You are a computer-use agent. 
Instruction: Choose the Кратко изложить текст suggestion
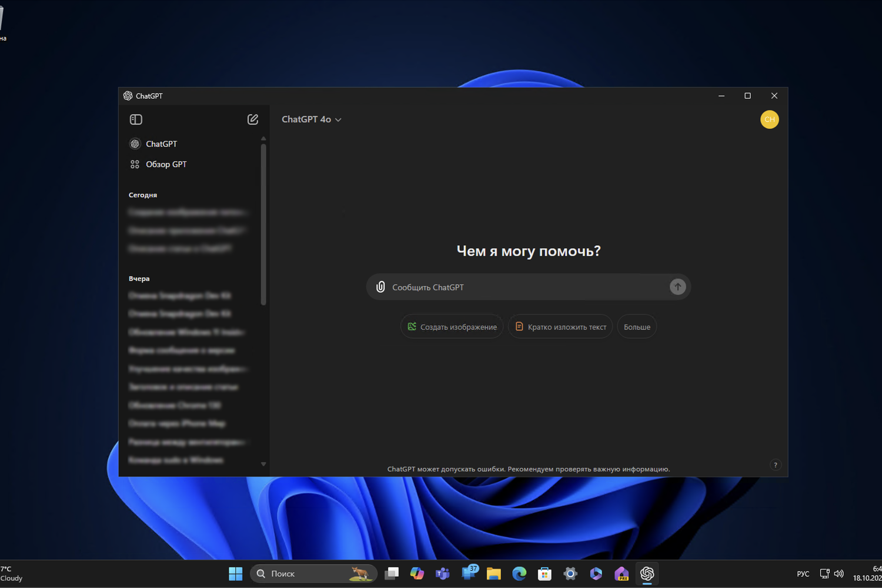point(560,327)
